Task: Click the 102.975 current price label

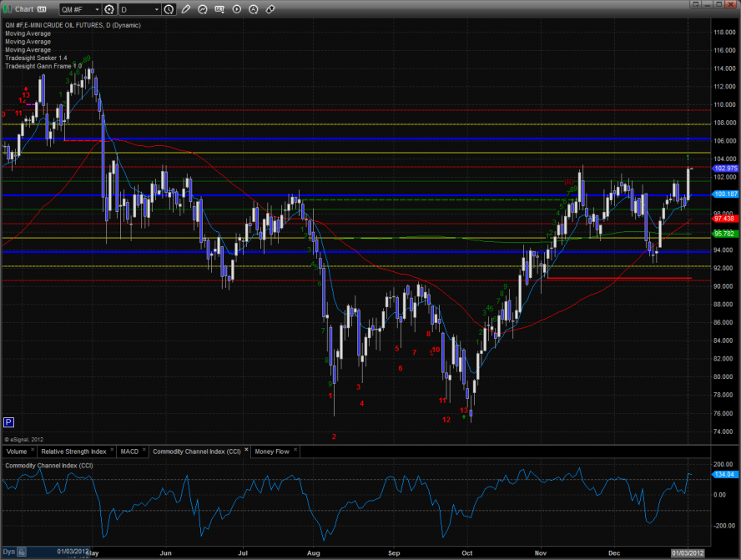Action: click(724, 168)
